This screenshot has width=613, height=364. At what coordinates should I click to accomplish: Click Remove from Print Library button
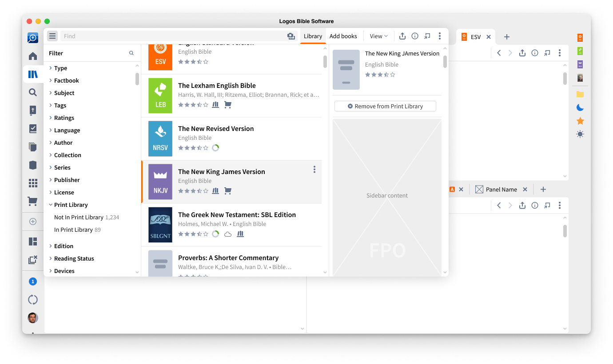(385, 106)
